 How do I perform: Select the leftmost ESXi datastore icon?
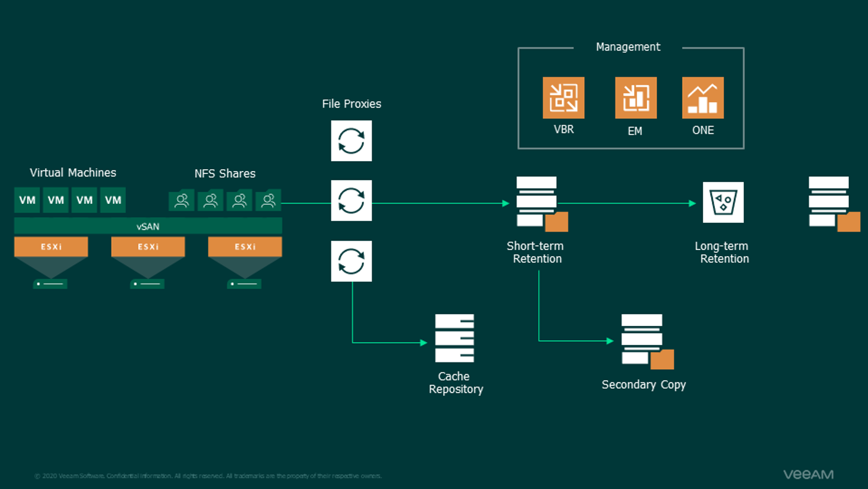[x=50, y=283]
